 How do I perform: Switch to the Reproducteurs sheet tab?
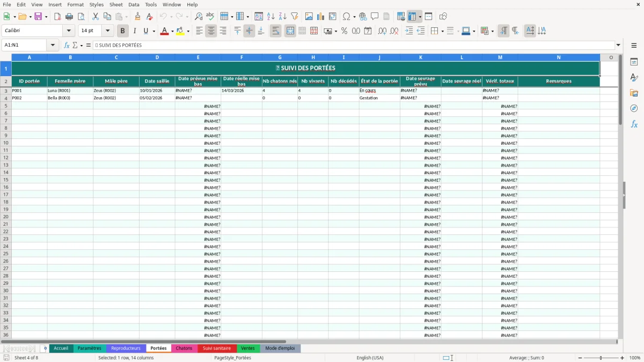(x=126, y=348)
